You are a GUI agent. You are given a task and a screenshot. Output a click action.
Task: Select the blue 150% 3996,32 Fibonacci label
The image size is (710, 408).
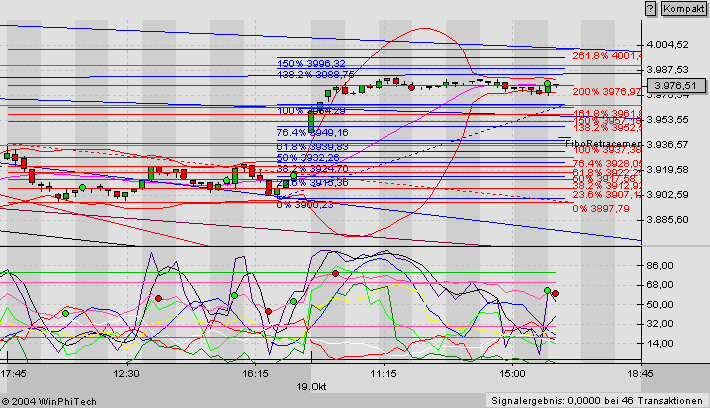311,64
